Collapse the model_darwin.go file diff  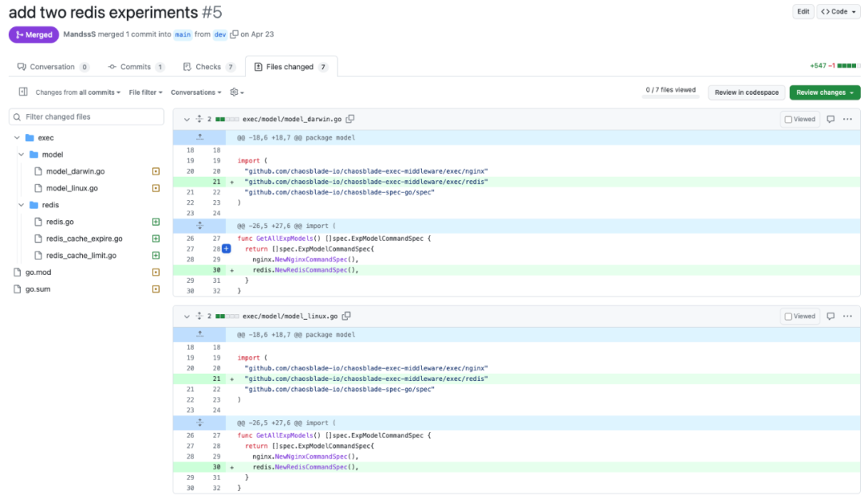(186, 119)
